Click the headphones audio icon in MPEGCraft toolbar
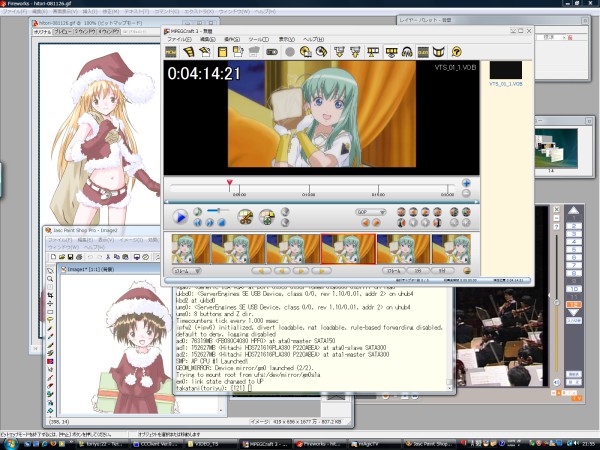 pyautogui.click(x=407, y=52)
